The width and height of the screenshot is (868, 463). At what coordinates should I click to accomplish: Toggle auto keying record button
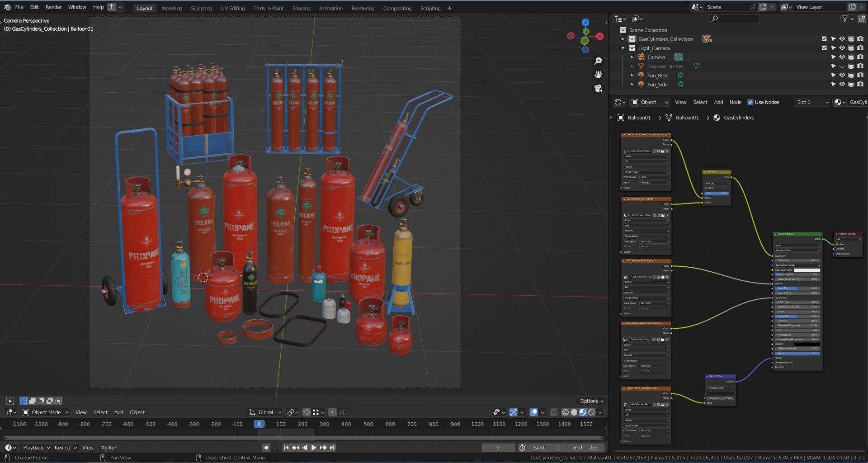coord(266,448)
